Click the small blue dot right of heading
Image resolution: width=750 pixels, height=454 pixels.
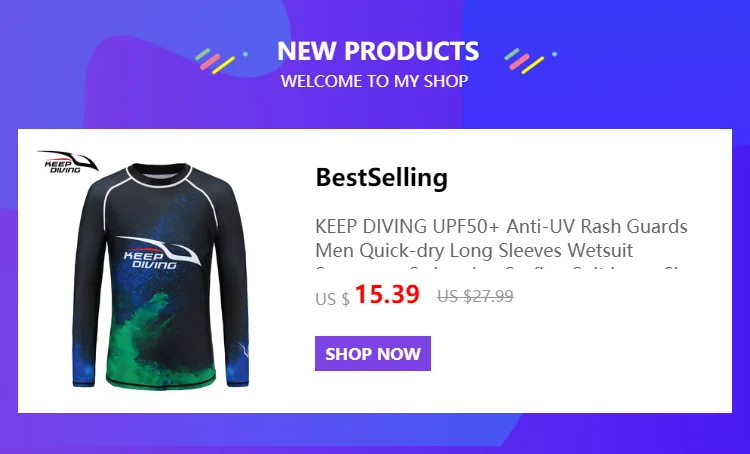click(554, 54)
